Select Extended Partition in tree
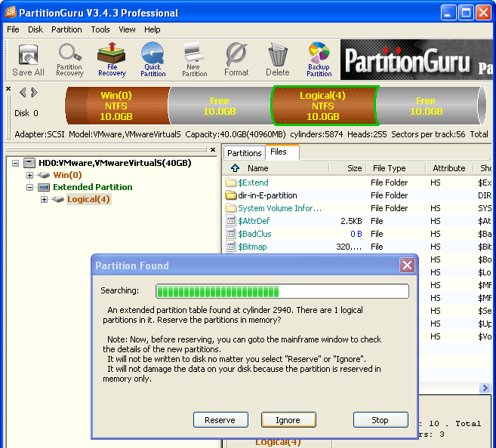Viewport: 496px width, 448px height. [93, 187]
